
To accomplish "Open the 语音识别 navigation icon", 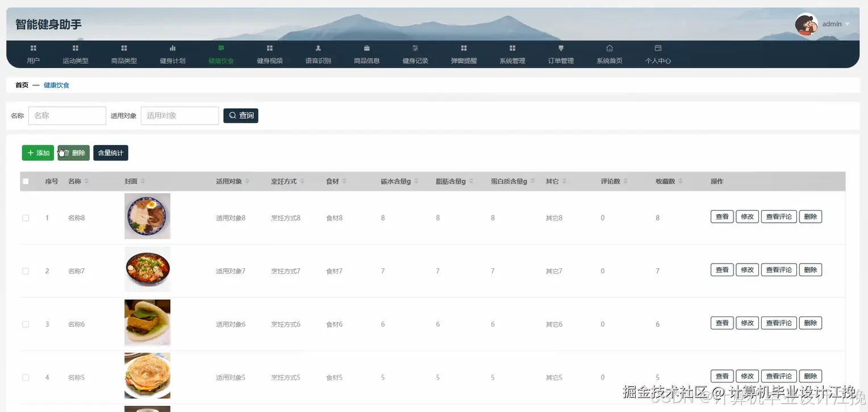I will [318, 48].
